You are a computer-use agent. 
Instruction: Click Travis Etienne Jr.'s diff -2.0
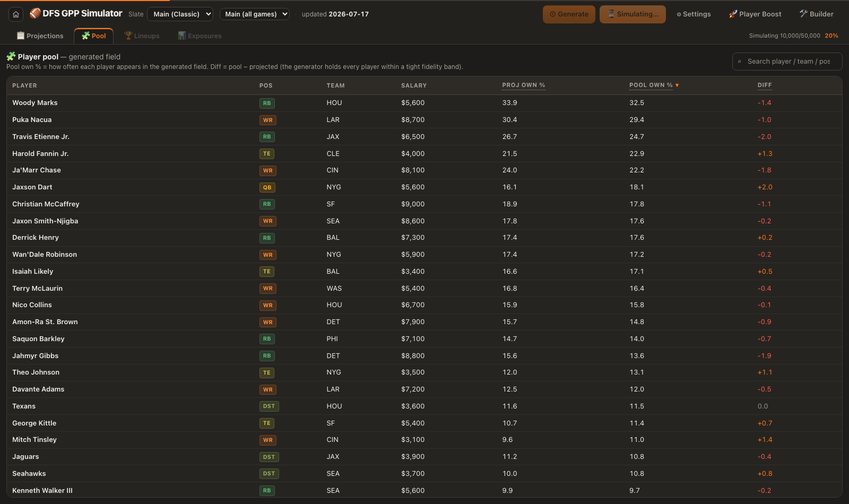click(x=765, y=137)
